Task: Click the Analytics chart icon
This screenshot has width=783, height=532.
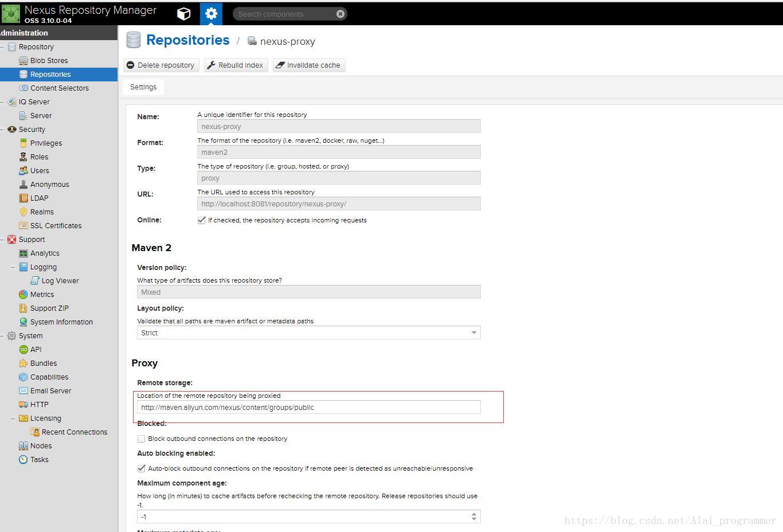Action: [23, 253]
